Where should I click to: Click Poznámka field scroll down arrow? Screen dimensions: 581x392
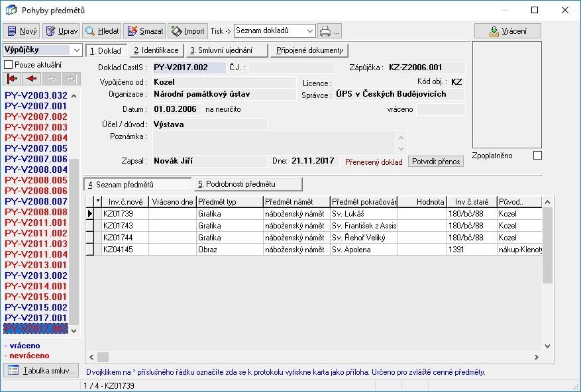(401, 148)
